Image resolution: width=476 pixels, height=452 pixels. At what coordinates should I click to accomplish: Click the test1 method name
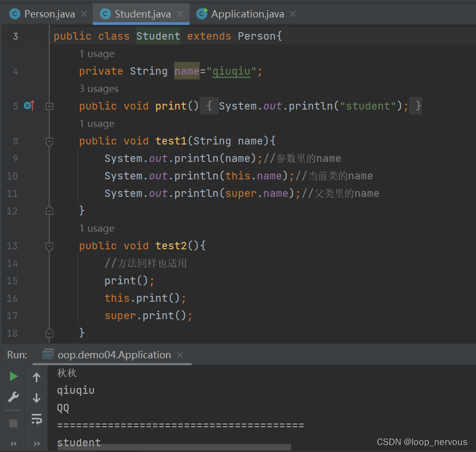click(x=171, y=141)
